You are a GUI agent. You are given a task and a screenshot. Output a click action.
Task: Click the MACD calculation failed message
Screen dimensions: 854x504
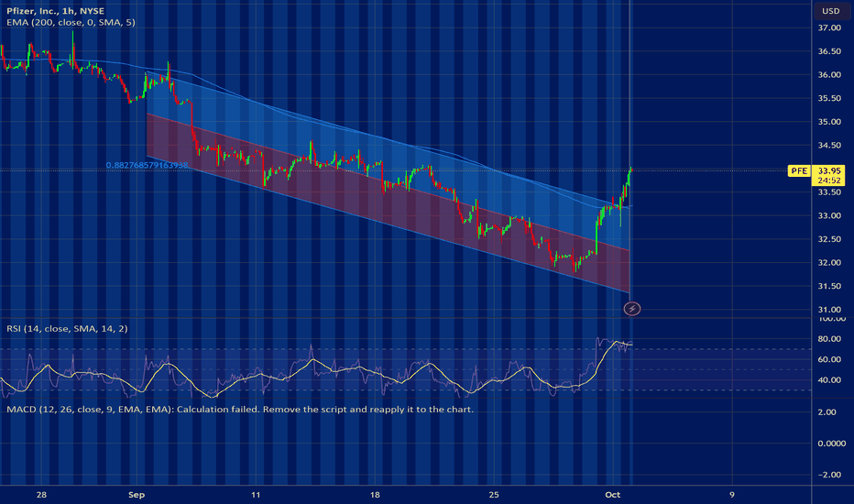tap(240, 410)
